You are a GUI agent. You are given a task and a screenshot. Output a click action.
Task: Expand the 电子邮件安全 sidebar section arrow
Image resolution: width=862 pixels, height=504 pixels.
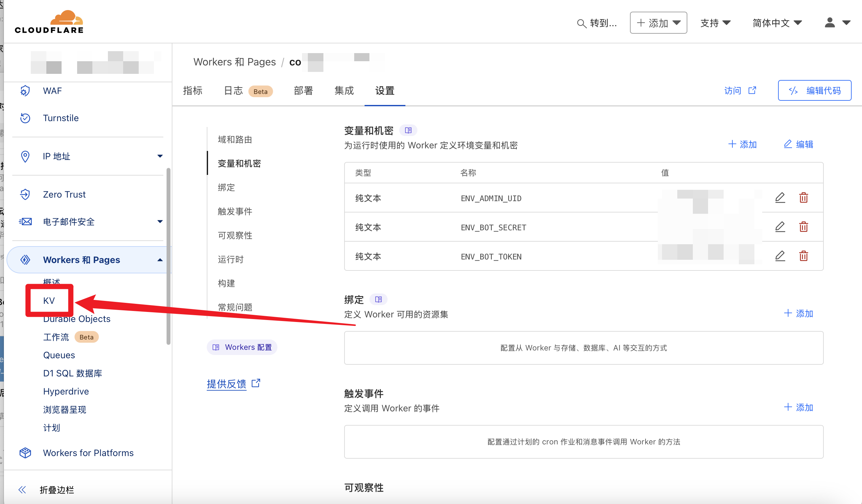click(x=160, y=222)
